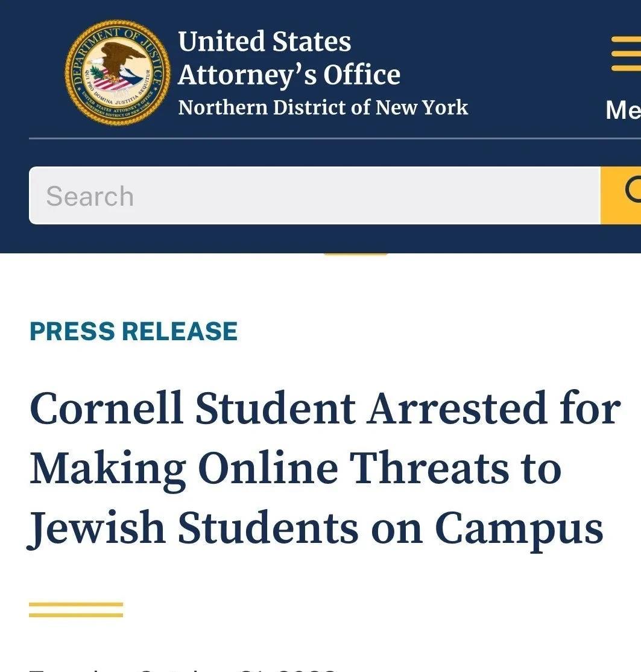Open the Cornell Student Arrested headline
The image size is (641, 672).
tap(325, 408)
